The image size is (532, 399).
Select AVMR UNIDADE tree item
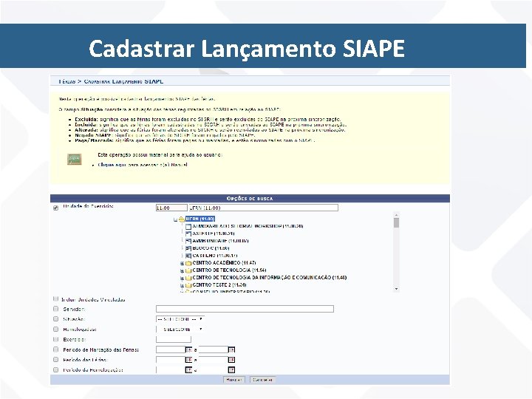click(220, 241)
